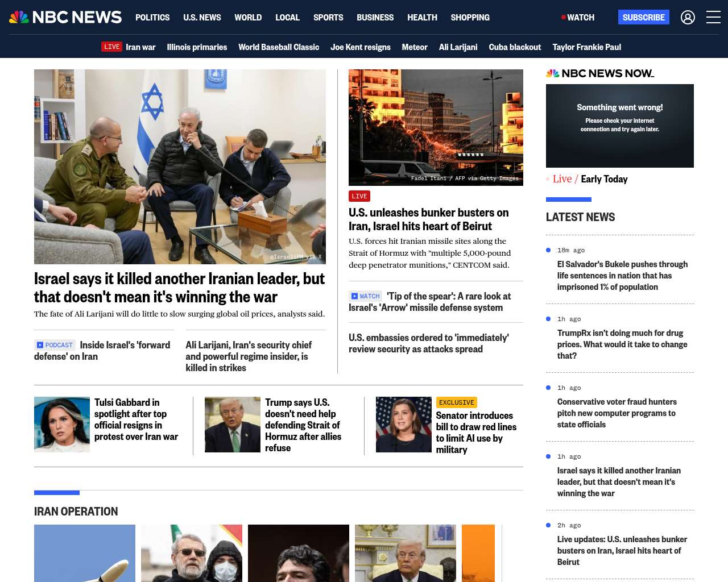The width and height of the screenshot is (728, 582).
Task: Open the Joe Kent resigns topic
Action: (361, 47)
